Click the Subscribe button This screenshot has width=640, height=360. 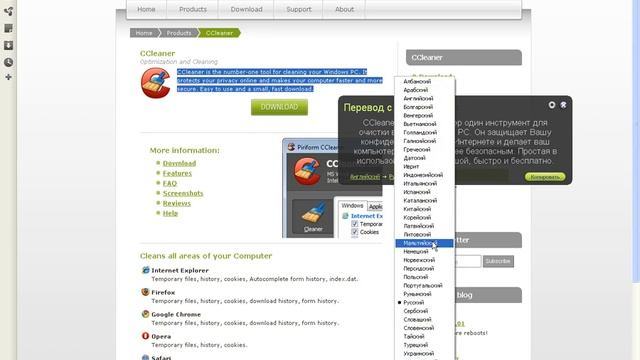point(498,261)
